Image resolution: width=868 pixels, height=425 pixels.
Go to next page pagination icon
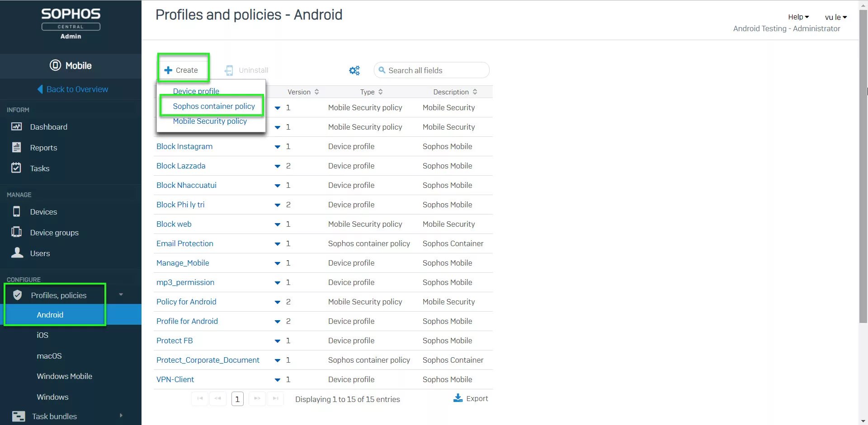point(257,398)
